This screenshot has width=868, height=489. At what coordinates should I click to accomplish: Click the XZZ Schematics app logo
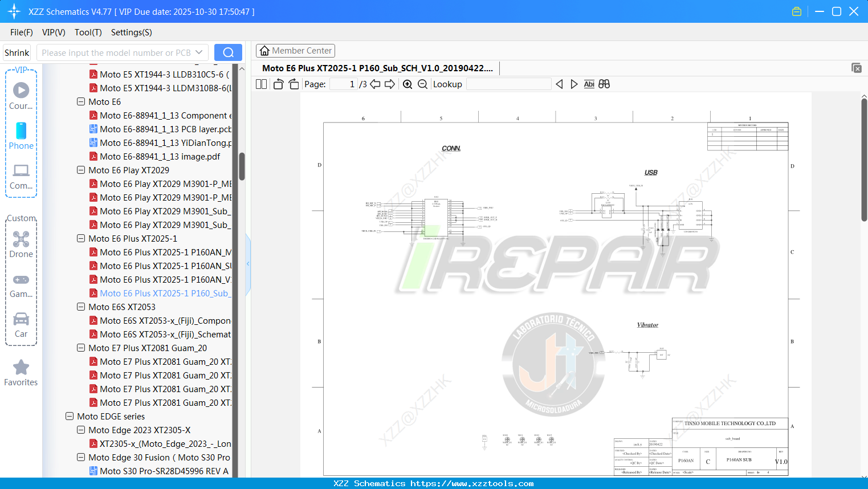14,11
